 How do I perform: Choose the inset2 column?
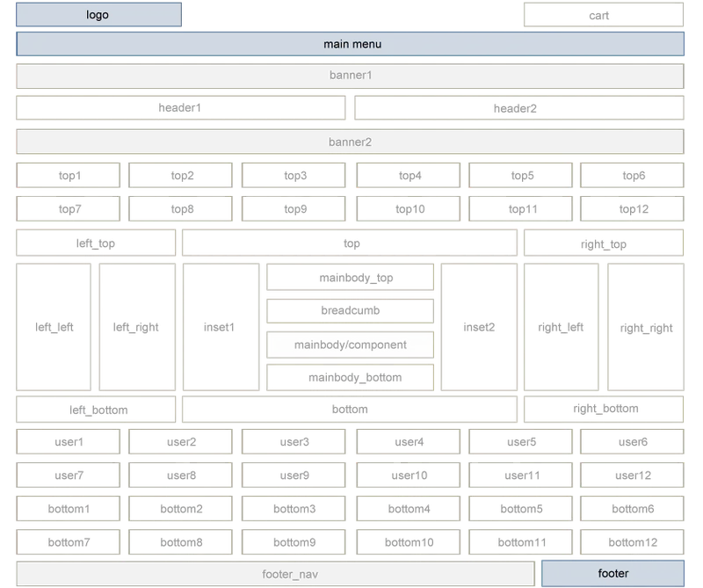479,327
